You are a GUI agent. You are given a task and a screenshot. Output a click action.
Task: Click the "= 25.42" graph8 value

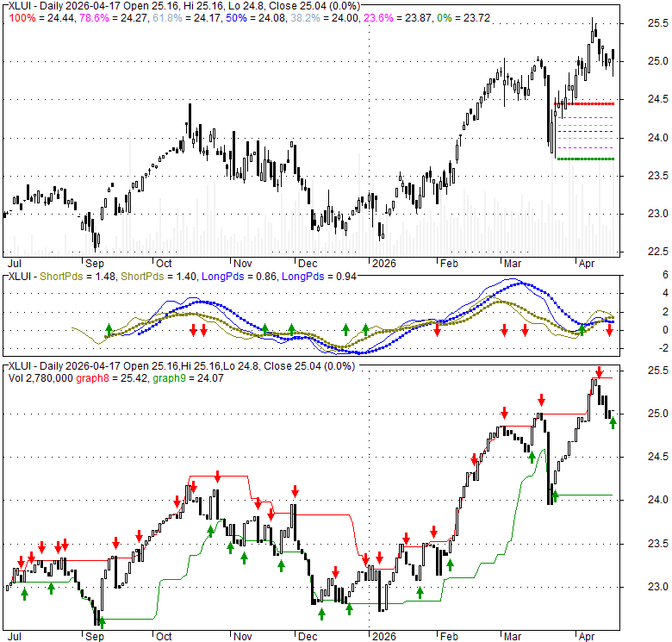coord(130,378)
